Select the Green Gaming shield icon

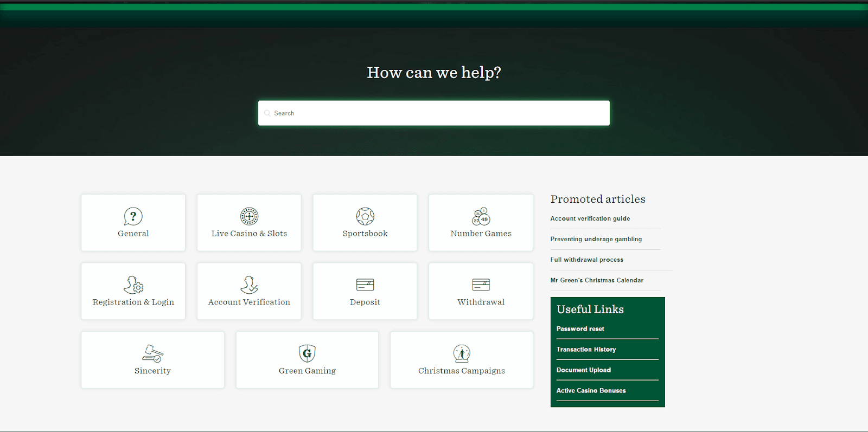307,353
